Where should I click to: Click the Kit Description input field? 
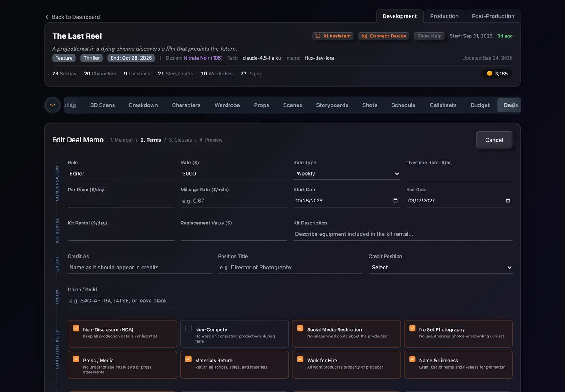[x=403, y=234]
